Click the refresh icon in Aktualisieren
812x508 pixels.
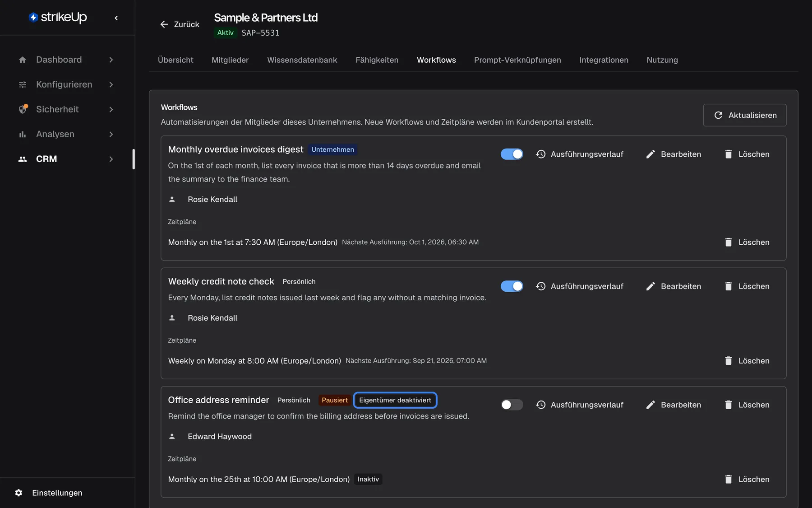click(x=718, y=115)
